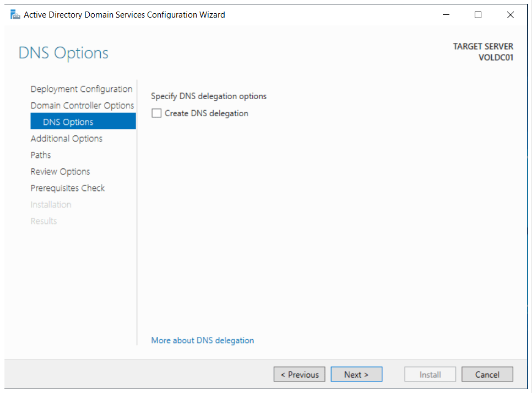Click the disabled Install button

point(430,374)
